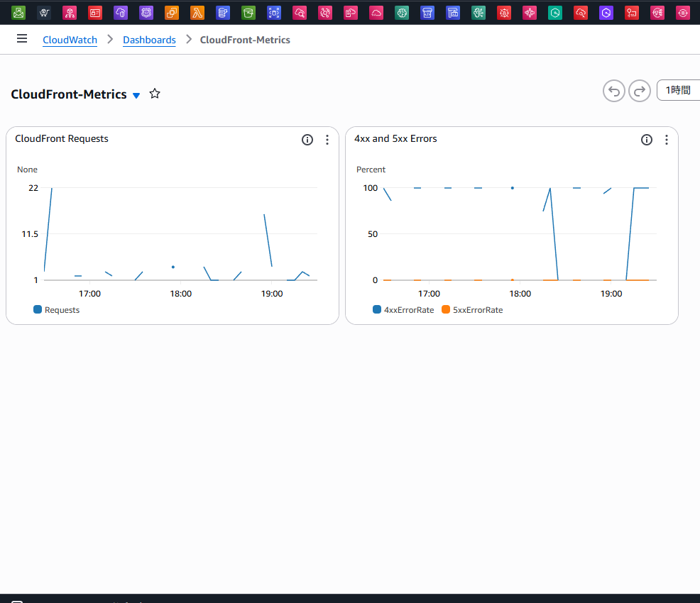The width and height of the screenshot is (700, 603).
Task: Open the orange Lambda shortcut icon
Action: pos(197,13)
